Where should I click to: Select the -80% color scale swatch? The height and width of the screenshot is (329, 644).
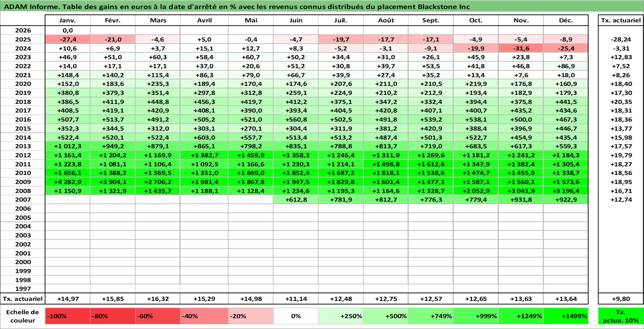pos(113,316)
